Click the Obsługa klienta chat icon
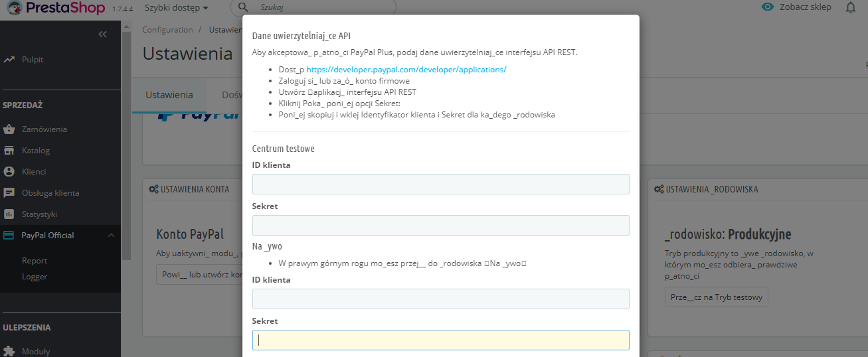 [9, 193]
